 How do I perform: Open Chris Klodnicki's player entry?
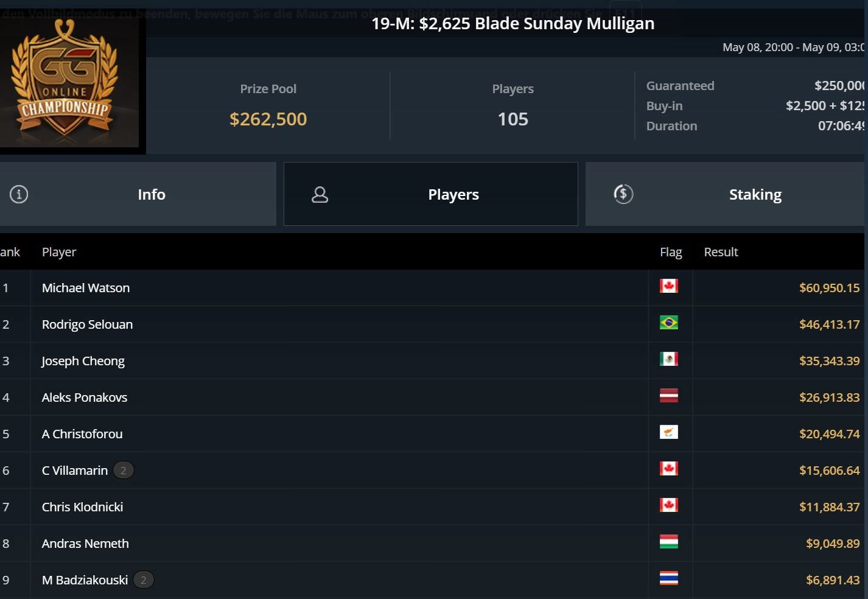coord(82,507)
